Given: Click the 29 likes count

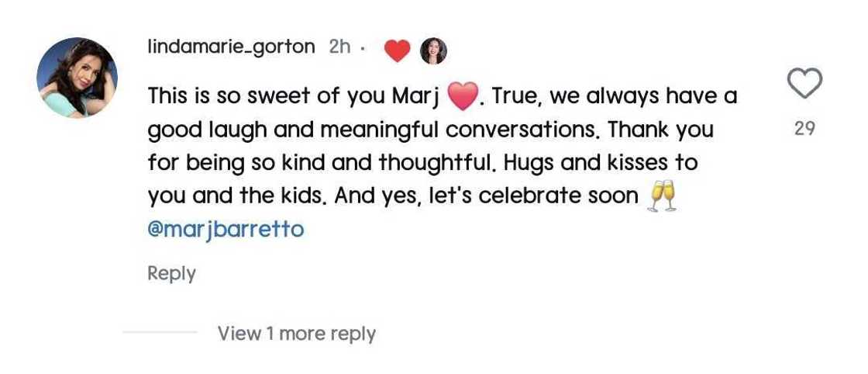Looking at the screenshot, I should pos(804,129).
